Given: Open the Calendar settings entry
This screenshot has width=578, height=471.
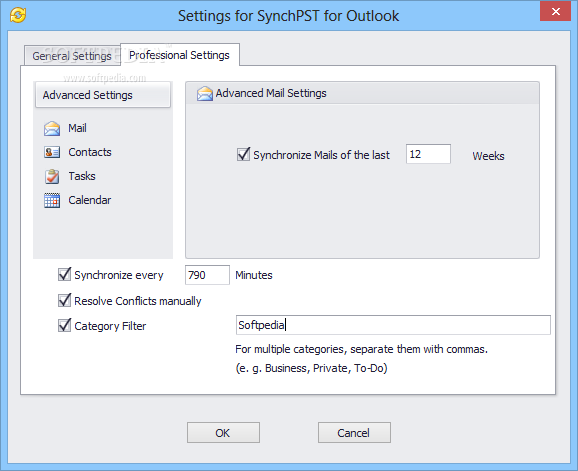Looking at the screenshot, I should [x=90, y=200].
